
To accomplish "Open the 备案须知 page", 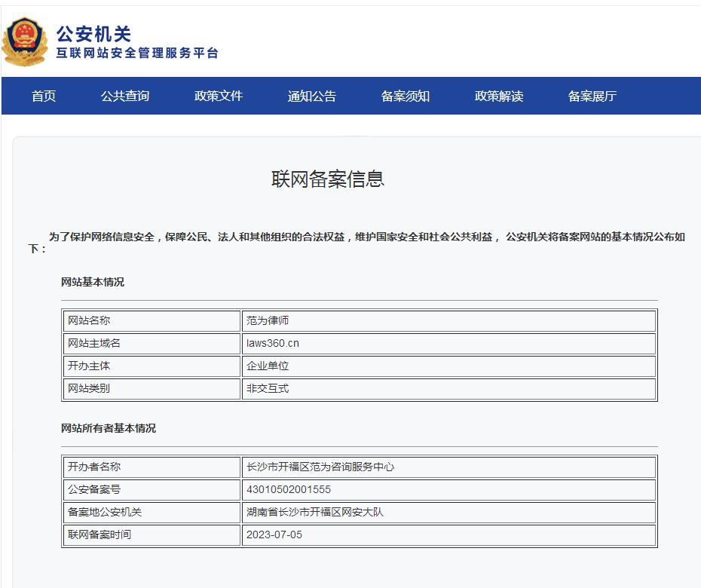I will 405,96.
